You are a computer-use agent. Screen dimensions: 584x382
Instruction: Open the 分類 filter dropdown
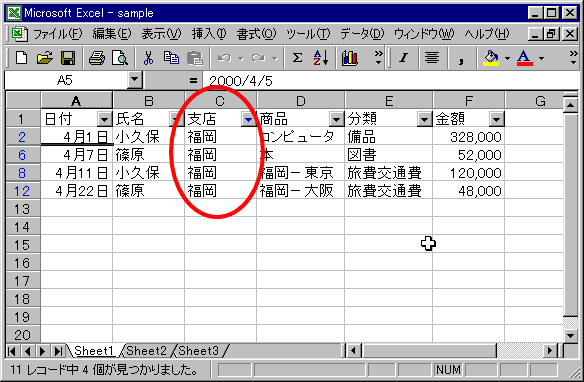[x=424, y=119]
